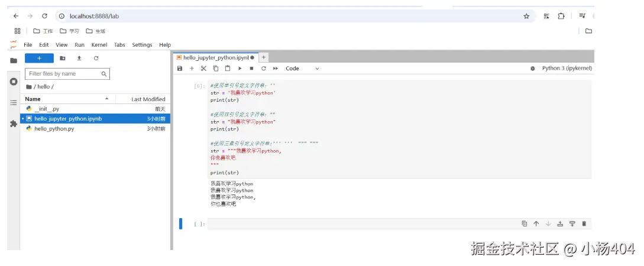The height and width of the screenshot is (266, 644).
Task: Click the blue new launcher plus button
Action: (39, 59)
